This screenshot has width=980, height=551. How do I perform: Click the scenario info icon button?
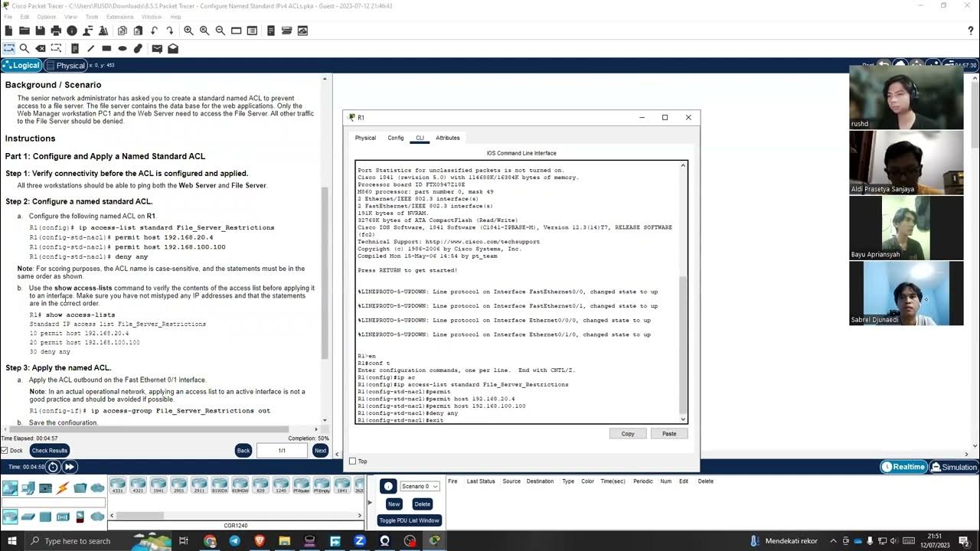(388, 486)
